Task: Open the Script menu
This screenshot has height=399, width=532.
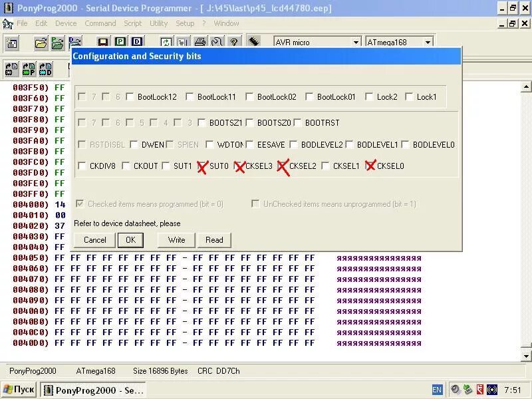Action: point(132,23)
